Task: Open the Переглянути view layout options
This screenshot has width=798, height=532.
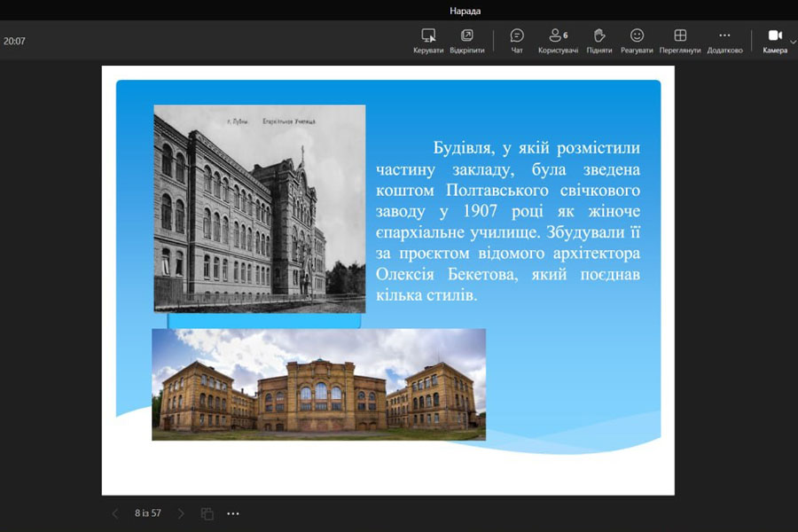Action: pos(680,40)
